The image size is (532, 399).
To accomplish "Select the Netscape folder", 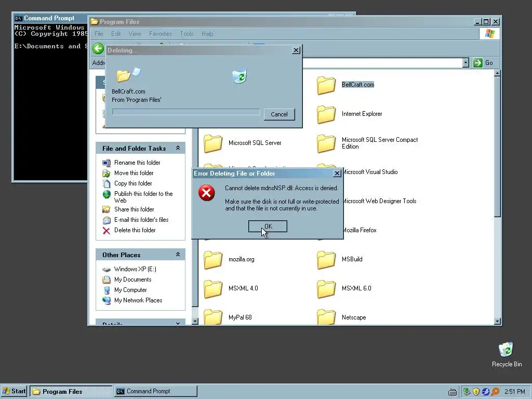I will coord(341,317).
